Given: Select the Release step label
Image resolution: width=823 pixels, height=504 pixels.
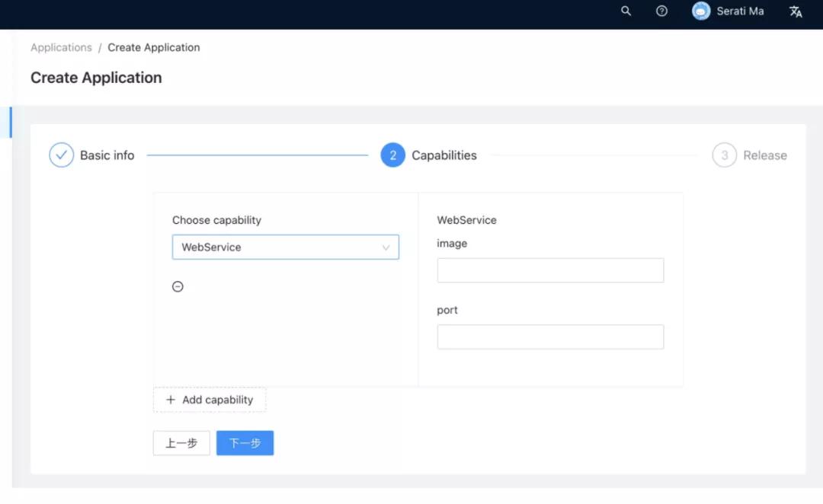Looking at the screenshot, I should click(764, 155).
